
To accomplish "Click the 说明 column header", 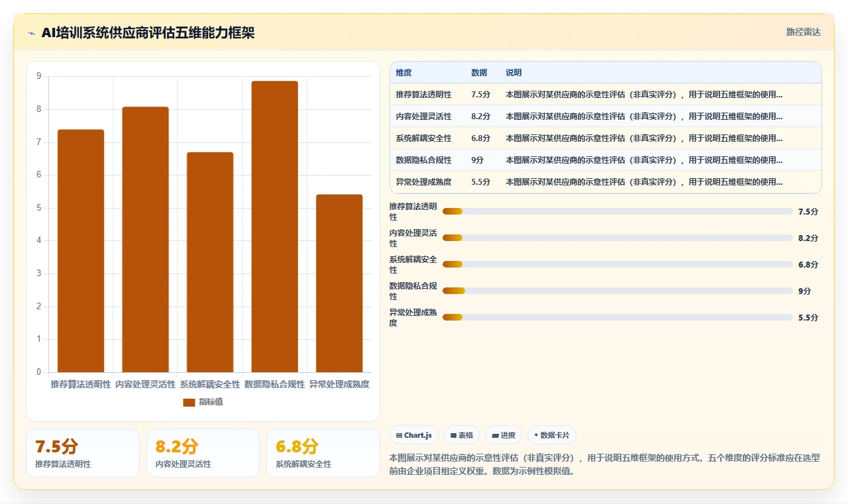I will [x=513, y=73].
